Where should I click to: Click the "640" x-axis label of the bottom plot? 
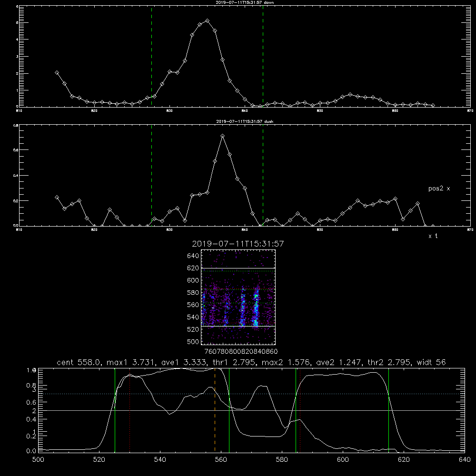point(465,460)
